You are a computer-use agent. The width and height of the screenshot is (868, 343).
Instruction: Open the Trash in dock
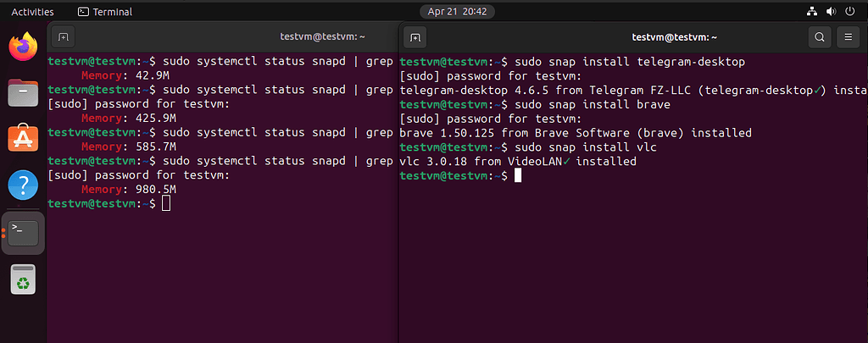pyautogui.click(x=23, y=279)
